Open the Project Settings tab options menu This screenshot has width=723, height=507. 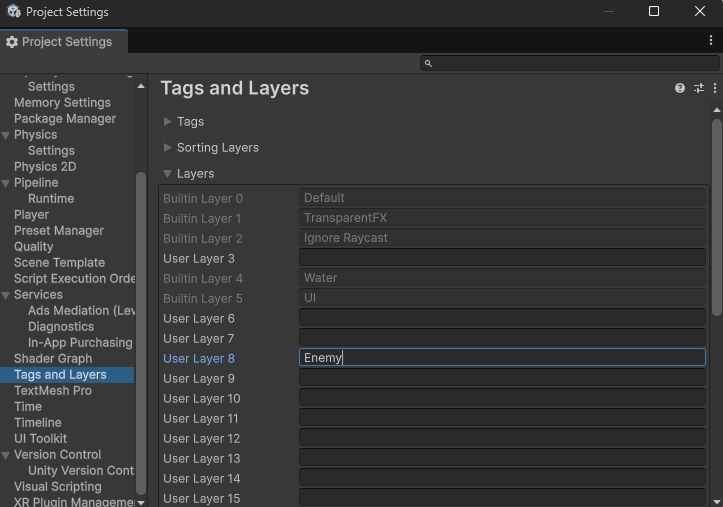coord(711,41)
